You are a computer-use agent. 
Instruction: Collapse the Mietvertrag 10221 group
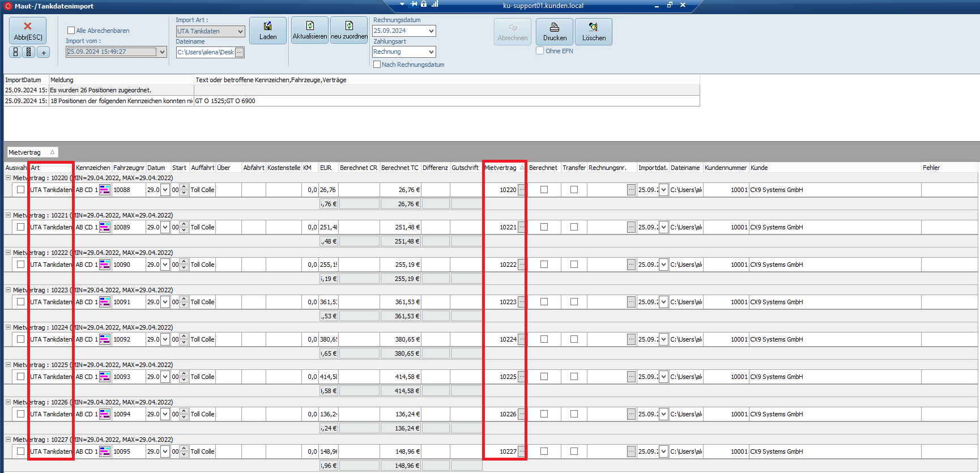coord(8,215)
